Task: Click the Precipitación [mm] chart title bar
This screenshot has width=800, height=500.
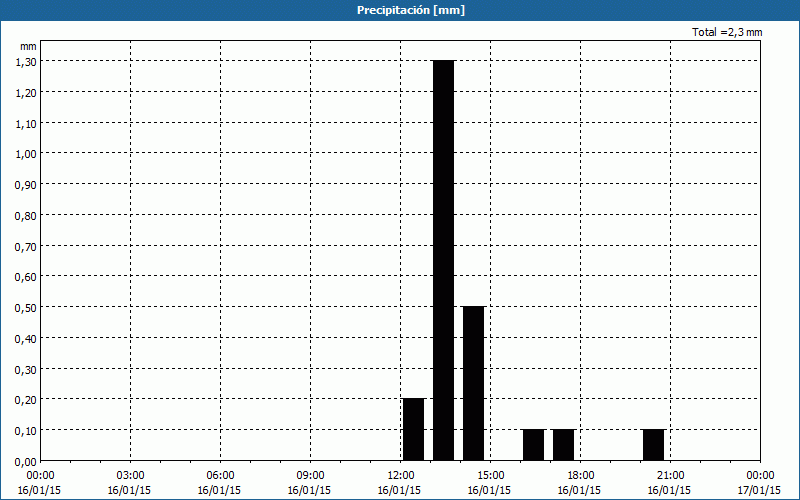Action: tap(400, 10)
